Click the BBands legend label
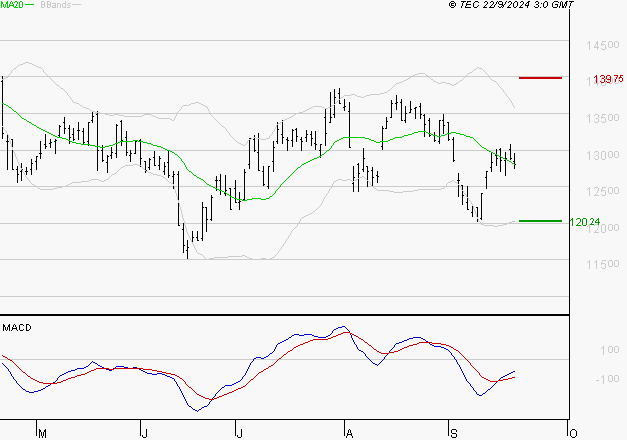Image resolution: width=627 pixels, height=440 pixels. [x=56, y=5]
